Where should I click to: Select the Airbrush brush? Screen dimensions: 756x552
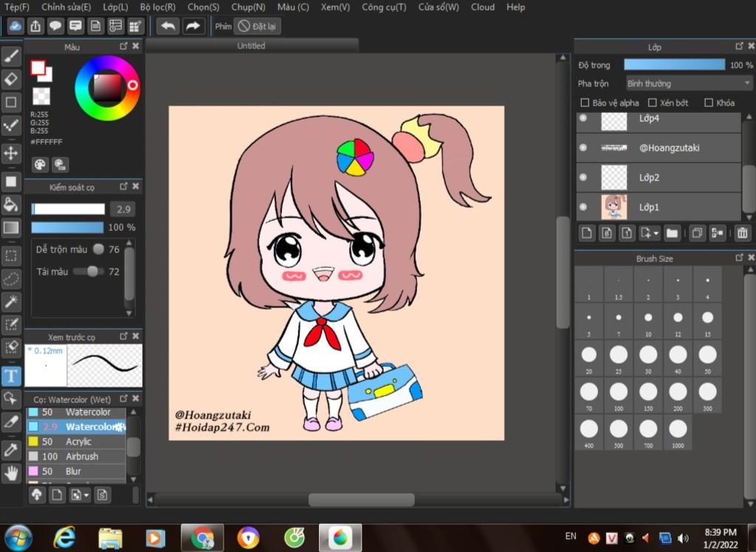coord(76,457)
